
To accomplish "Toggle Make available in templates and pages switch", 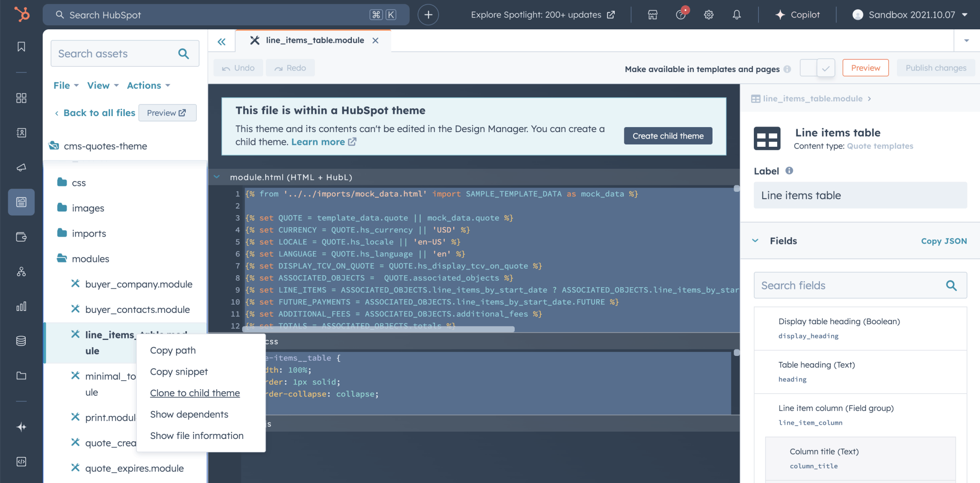I will click(817, 68).
